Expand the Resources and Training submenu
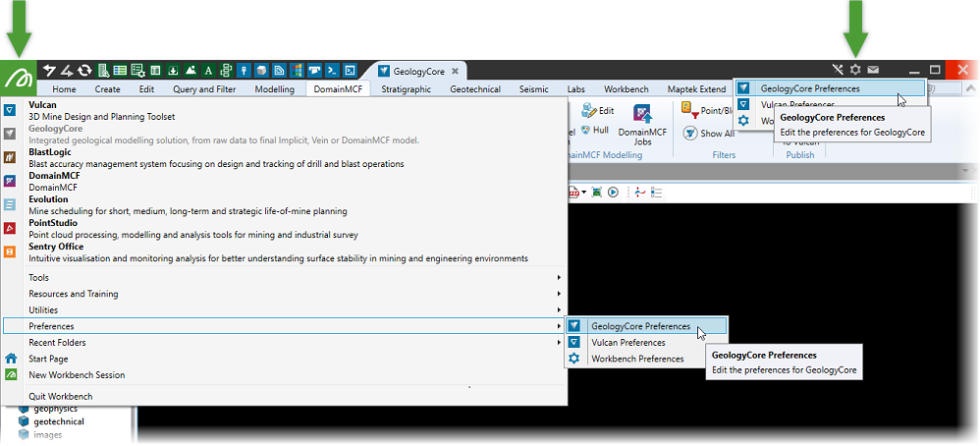 pos(285,294)
